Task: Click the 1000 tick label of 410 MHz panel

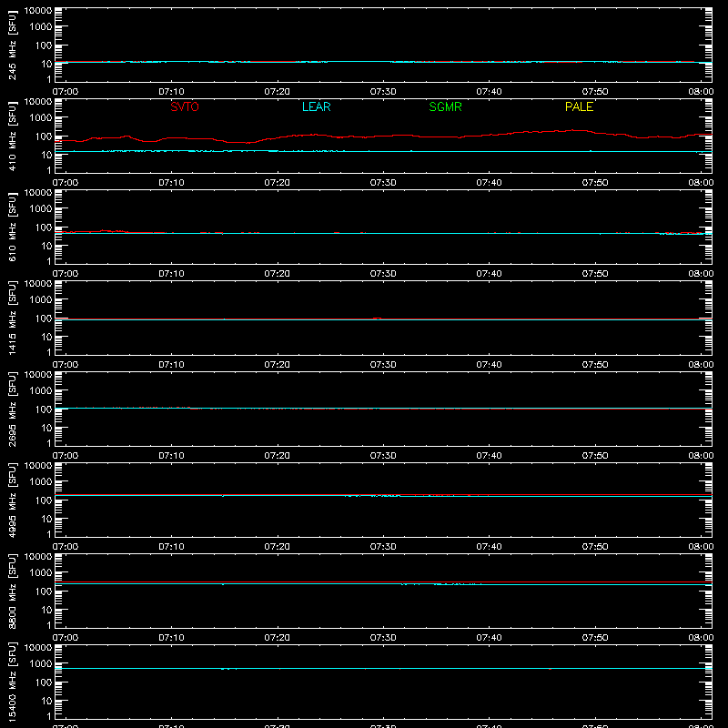Action: coord(41,118)
